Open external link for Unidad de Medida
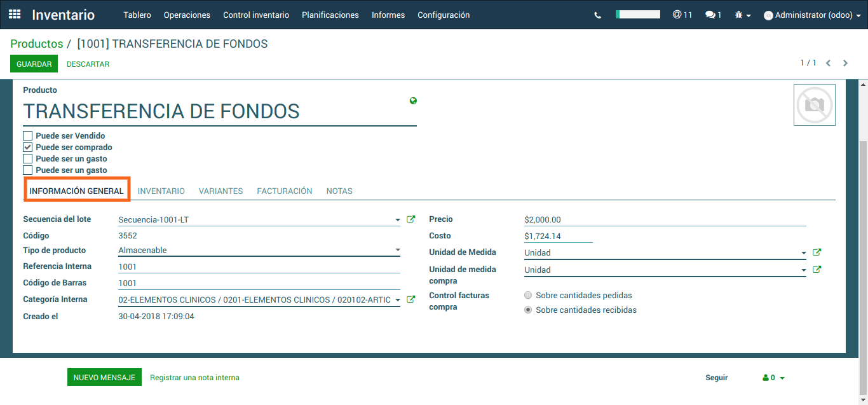 click(817, 252)
